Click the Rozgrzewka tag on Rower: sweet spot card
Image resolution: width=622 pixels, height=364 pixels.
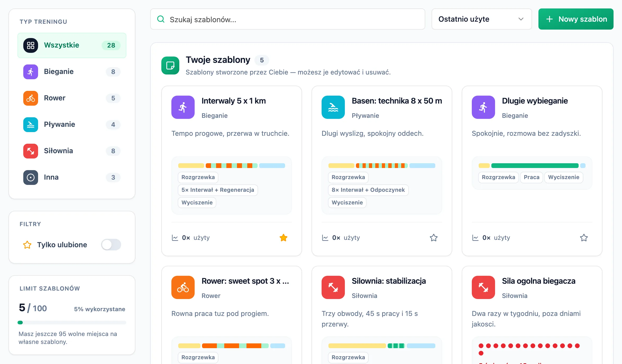198,357
